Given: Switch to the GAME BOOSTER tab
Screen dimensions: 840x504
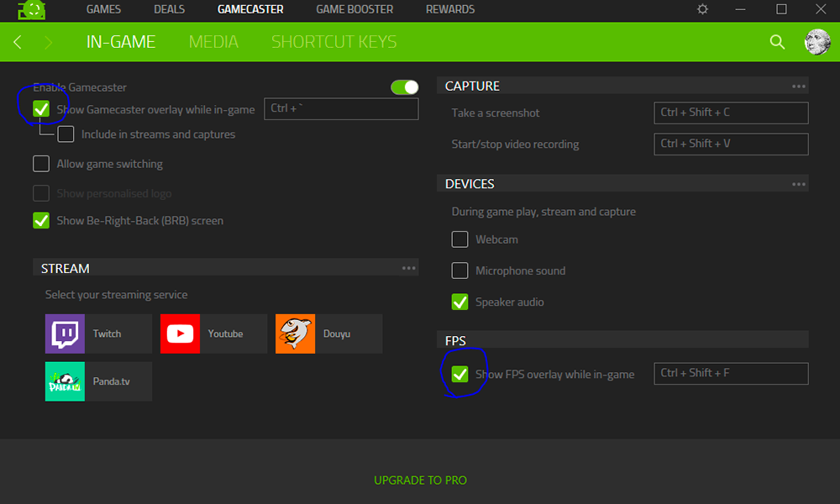Looking at the screenshot, I should click(x=354, y=9).
